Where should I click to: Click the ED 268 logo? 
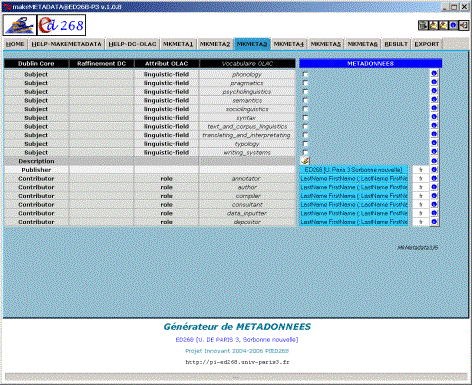[61, 25]
